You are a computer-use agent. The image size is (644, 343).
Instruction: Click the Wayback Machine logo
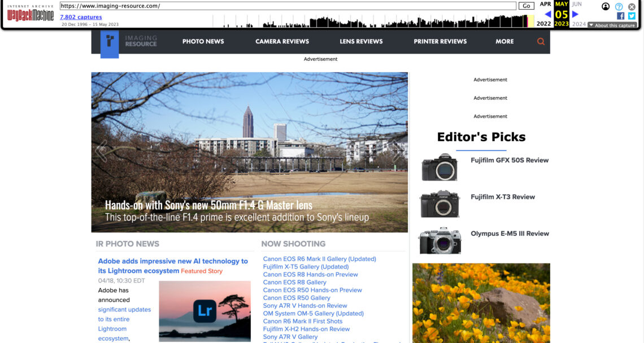[31, 13]
